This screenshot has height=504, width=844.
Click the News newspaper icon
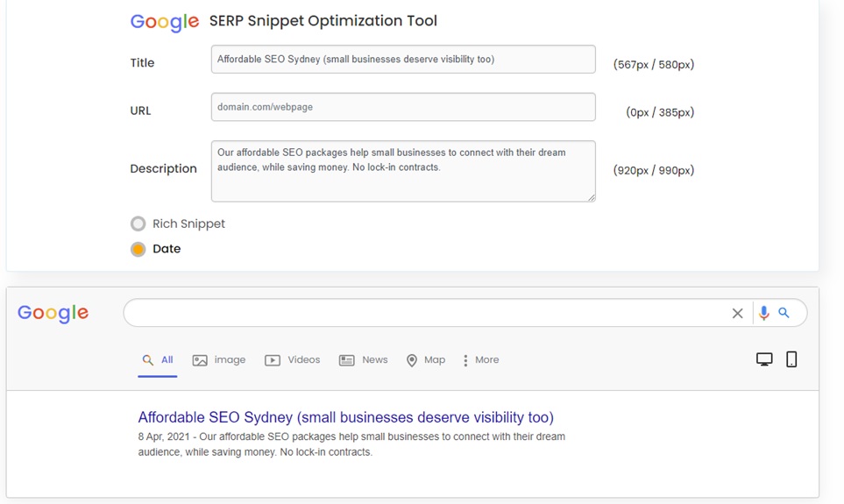coord(347,360)
